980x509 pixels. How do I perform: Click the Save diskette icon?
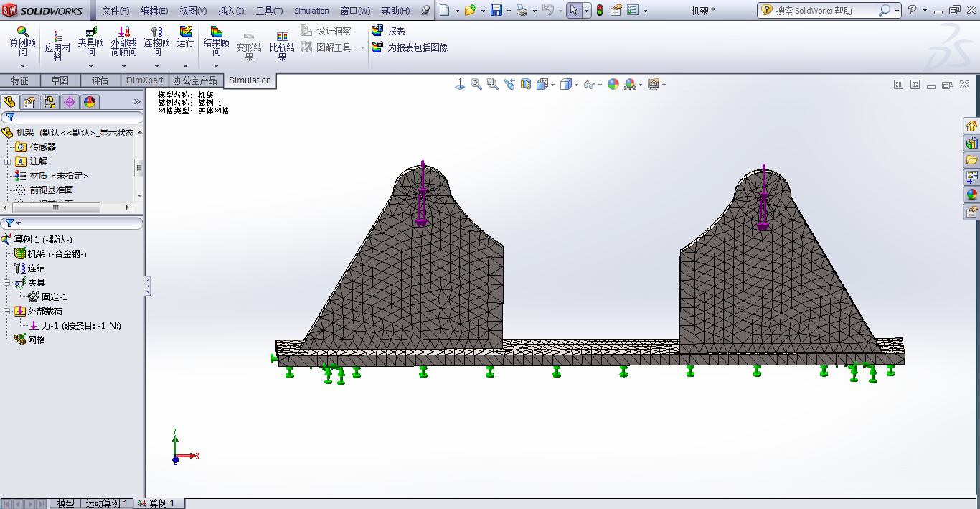(x=496, y=10)
